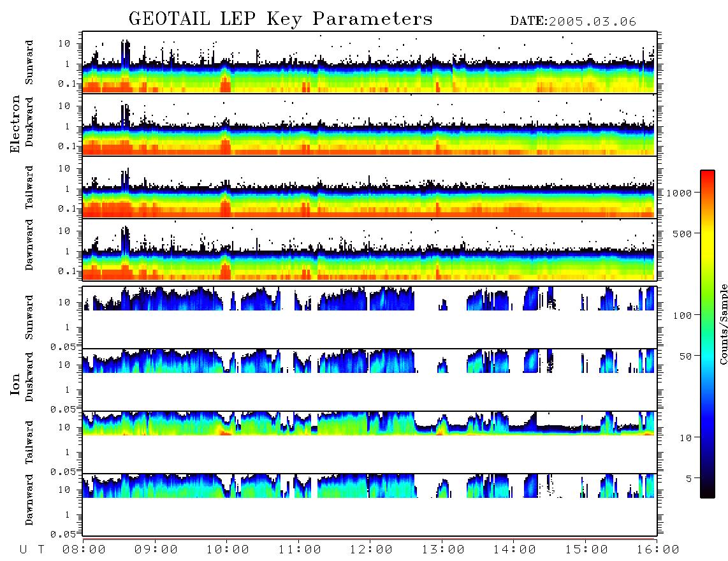Click the colorbar's 10 tick label
The width and height of the screenshot is (728, 561).
685,438
